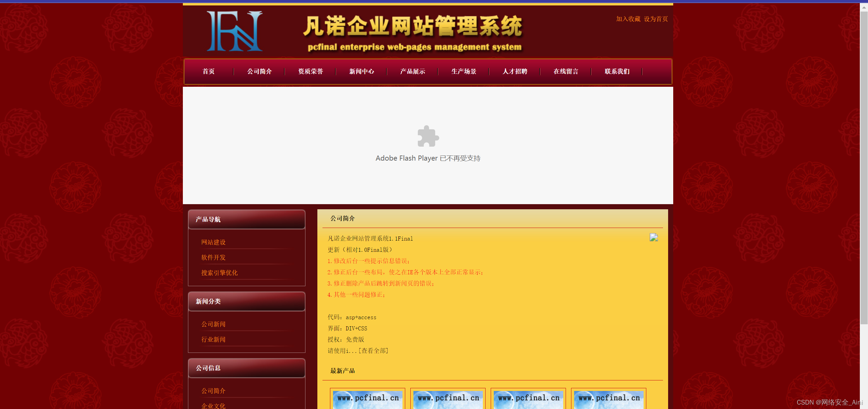The image size is (868, 409).
Task: Navigate to 在线留言 page
Action: click(x=566, y=71)
